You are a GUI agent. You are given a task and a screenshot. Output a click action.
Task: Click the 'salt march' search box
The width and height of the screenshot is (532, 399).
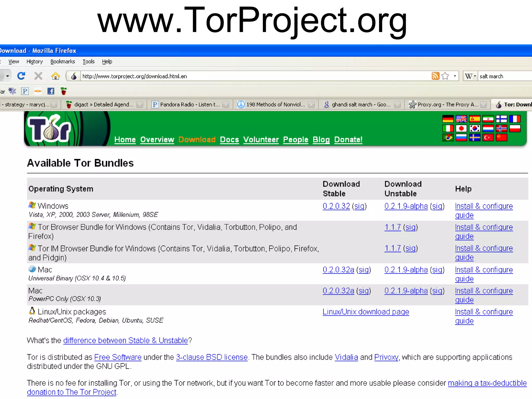505,76
